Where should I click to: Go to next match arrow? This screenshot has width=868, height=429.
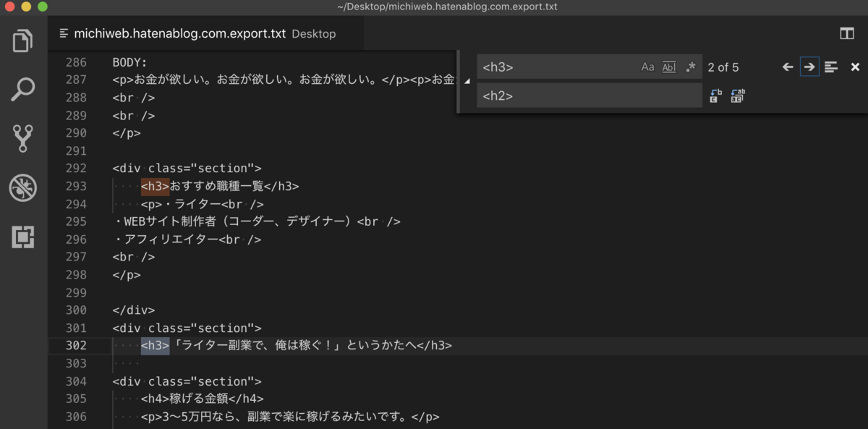[809, 67]
